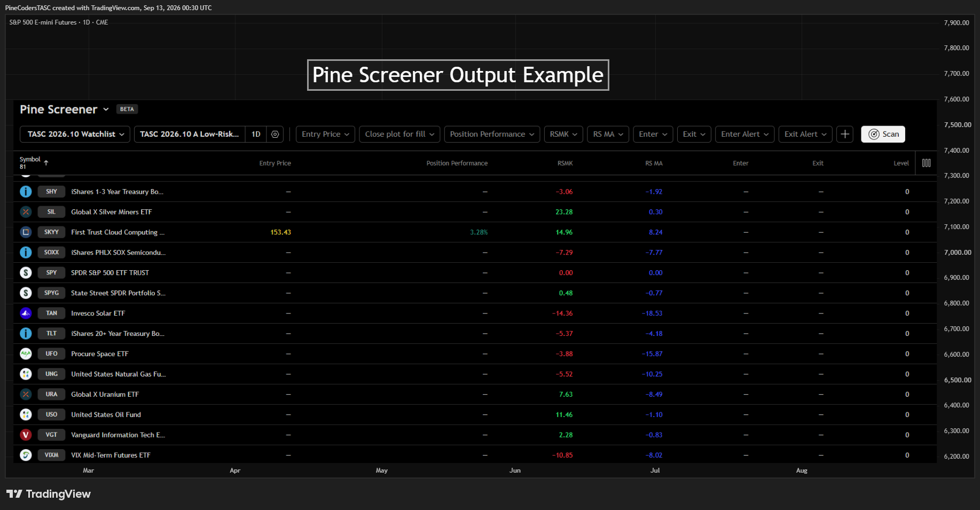980x510 pixels.
Task: Click the TLT iShares logo icon
Action: tap(26, 334)
